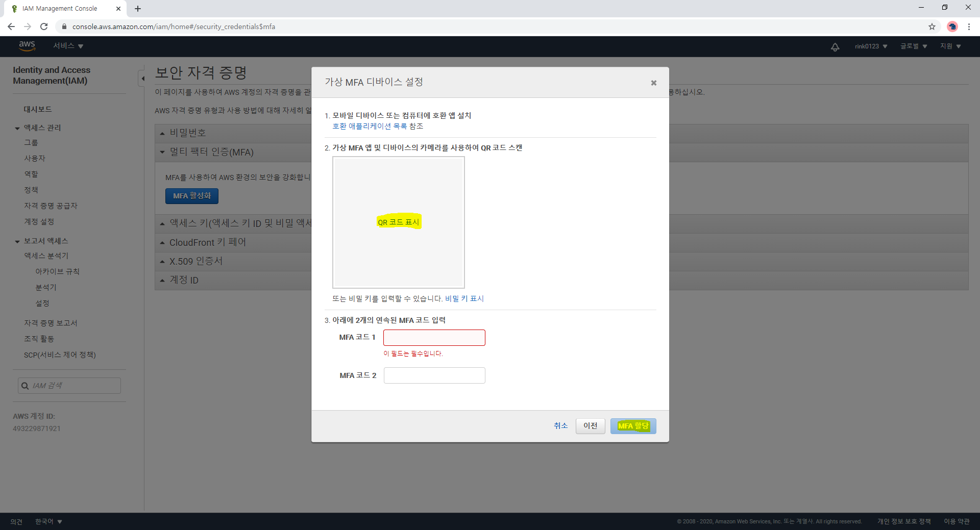Open the 한국어 language dropdown in footer

coord(48,521)
